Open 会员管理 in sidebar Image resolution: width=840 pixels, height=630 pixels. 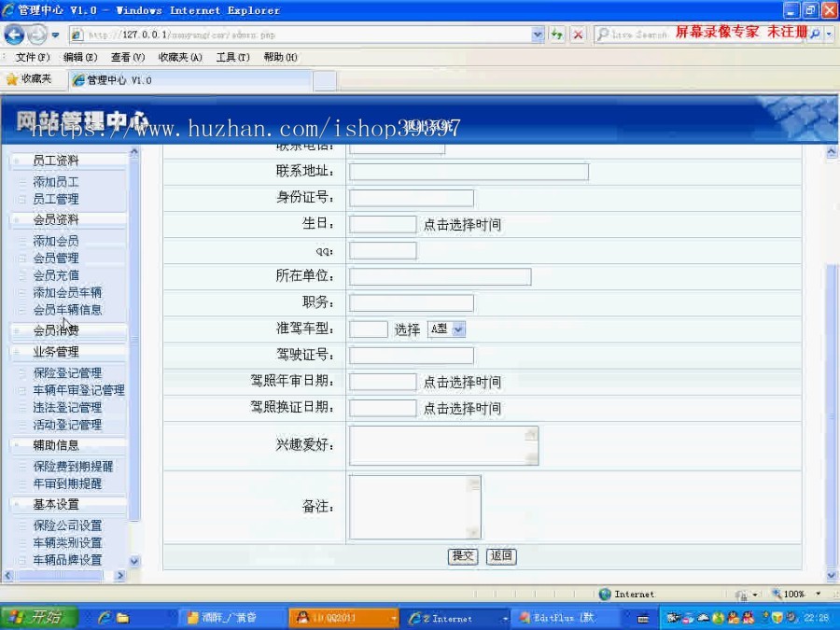point(56,259)
